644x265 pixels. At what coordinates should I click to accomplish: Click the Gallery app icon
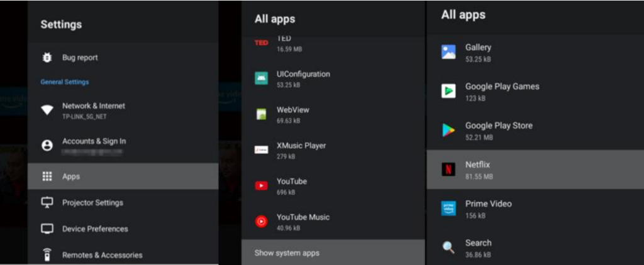(x=448, y=52)
